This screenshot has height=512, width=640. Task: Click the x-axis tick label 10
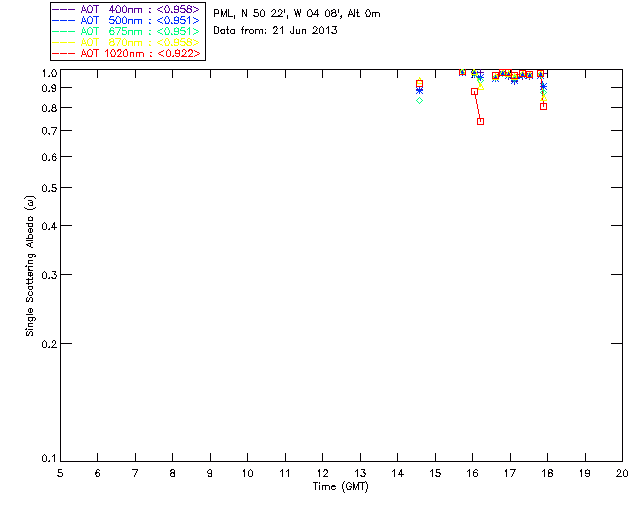247,473
